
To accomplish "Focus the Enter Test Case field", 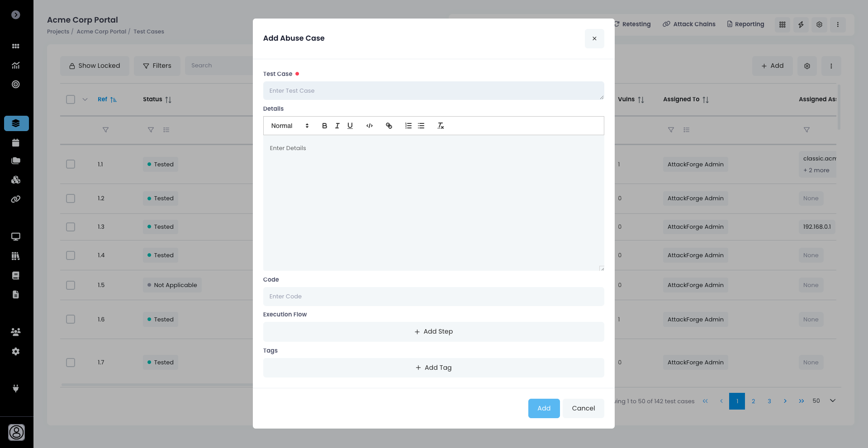I will 433,90.
